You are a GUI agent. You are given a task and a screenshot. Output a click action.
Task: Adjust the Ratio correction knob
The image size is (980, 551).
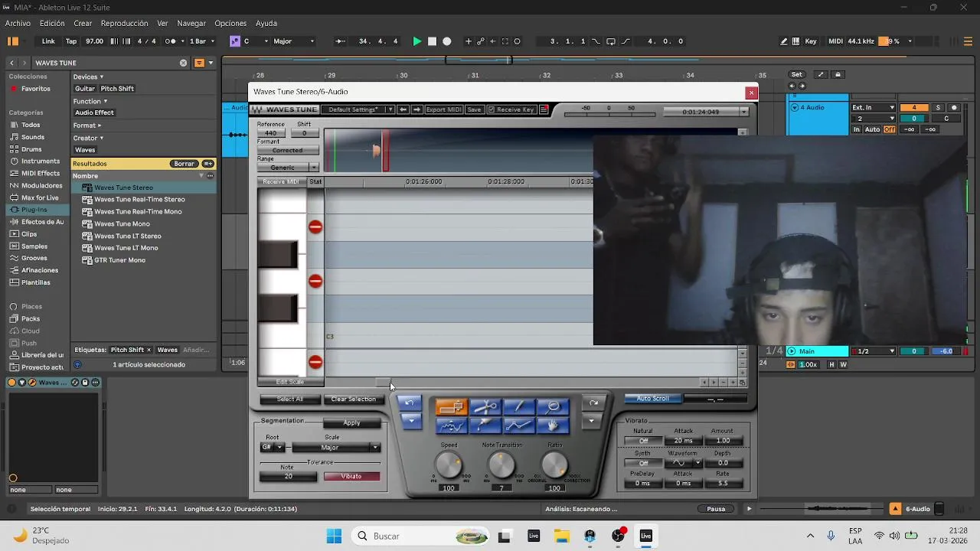pyautogui.click(x=554, y=465)
